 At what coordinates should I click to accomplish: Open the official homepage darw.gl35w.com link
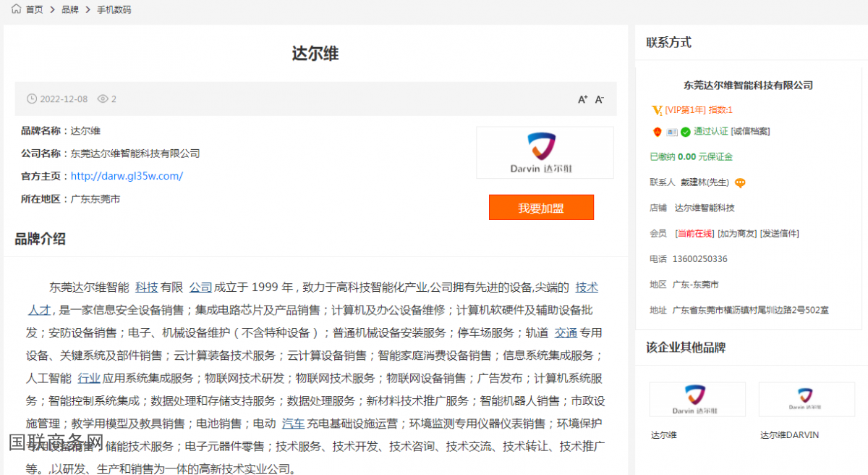click(127, 176)
